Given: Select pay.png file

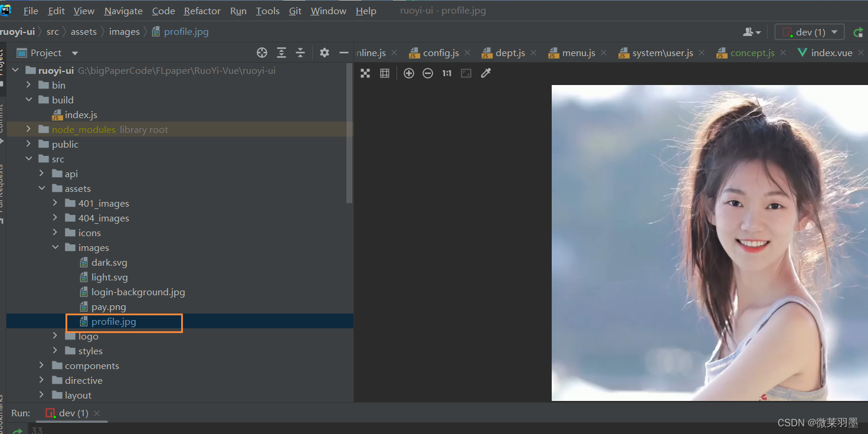Looking at the screenshot, I should 103,306.
